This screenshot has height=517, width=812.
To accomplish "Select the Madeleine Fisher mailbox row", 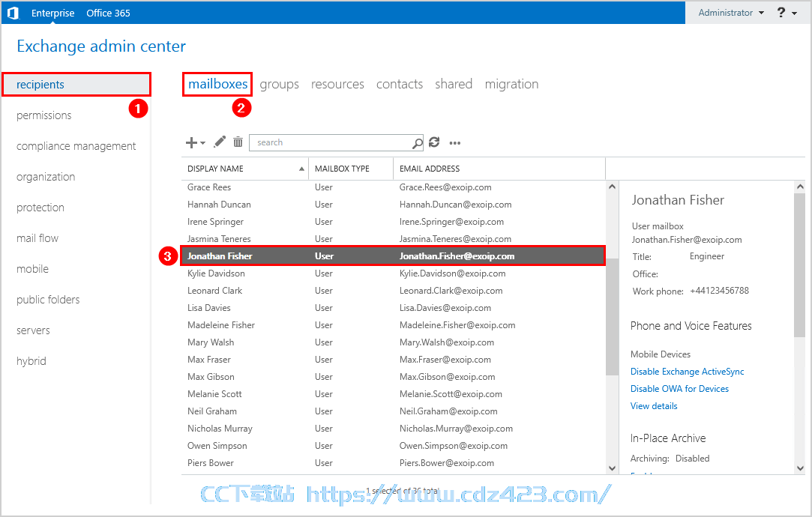I will click(x=393, y=325).
